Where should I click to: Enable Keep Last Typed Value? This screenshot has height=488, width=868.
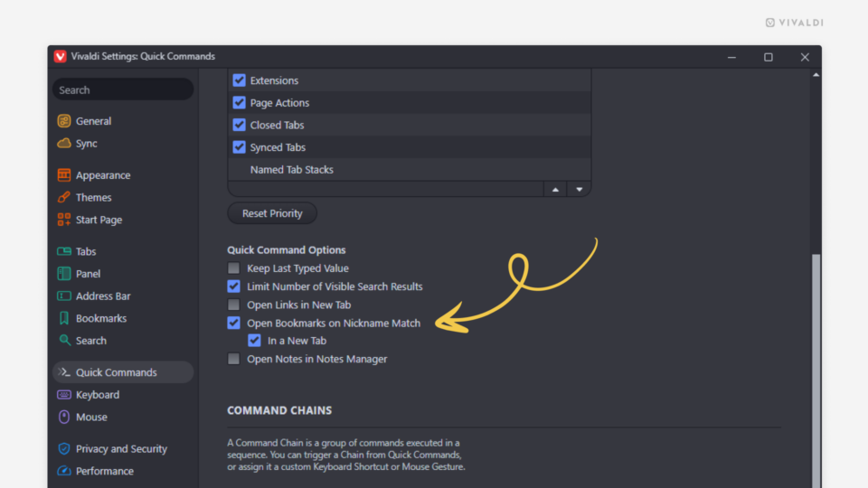point(233,268)
